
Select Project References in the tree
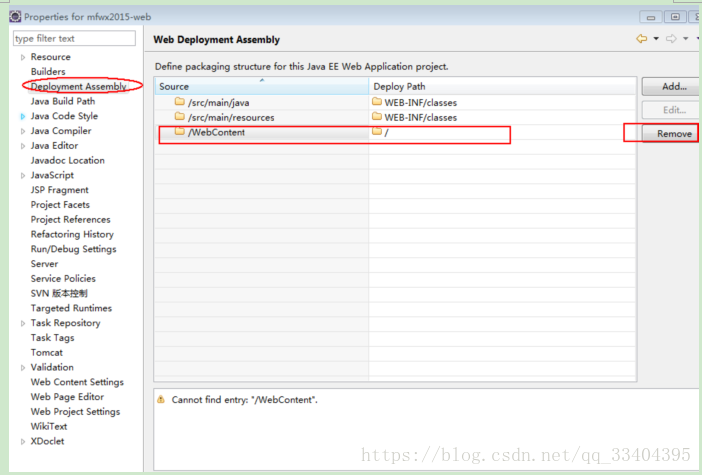[x=70, y=219]
